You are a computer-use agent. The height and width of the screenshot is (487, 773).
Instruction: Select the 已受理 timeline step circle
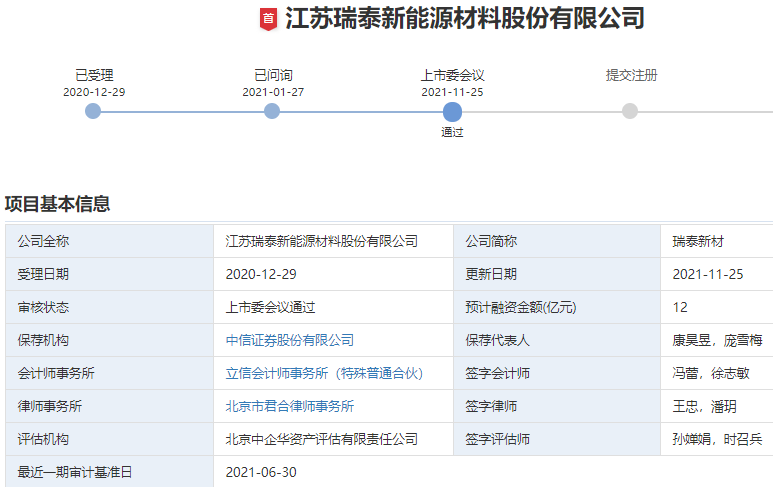93,111
